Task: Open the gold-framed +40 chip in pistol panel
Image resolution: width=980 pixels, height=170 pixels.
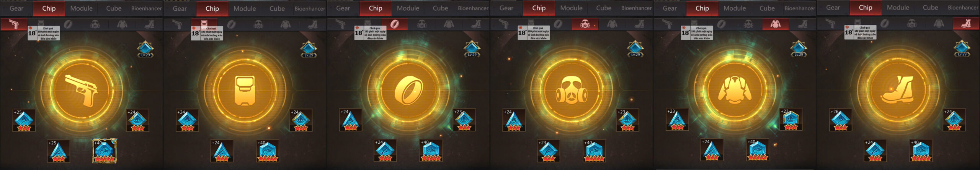Action: point(105,151)
